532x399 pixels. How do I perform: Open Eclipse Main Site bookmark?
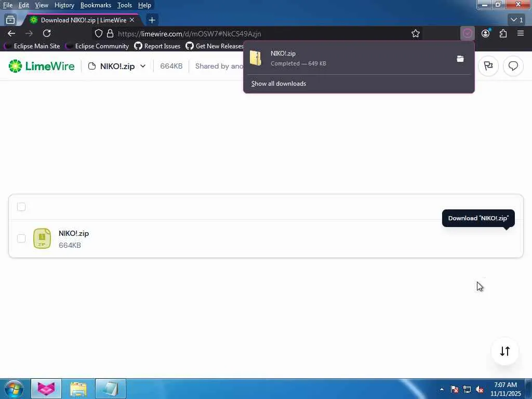coord(32,46)
